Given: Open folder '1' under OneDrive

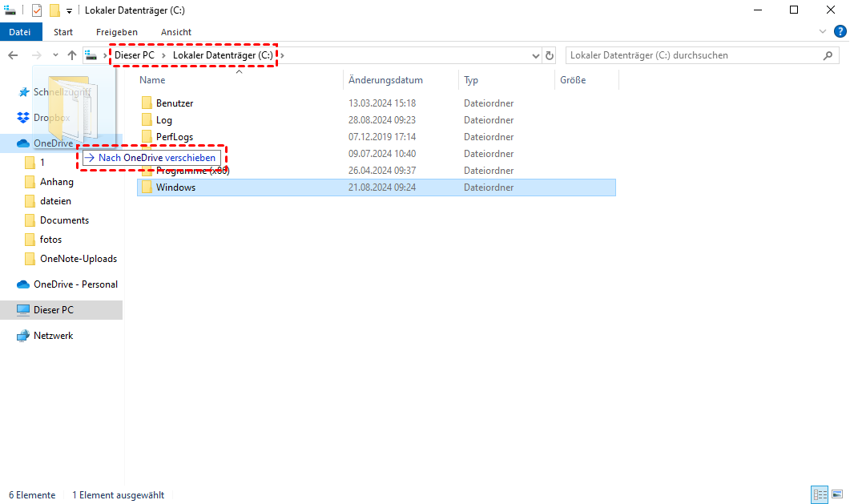Looking at the screenshot, I should 42,163.
